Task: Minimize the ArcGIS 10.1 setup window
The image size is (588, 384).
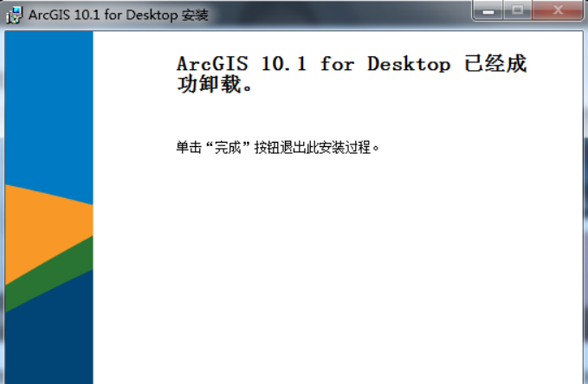Action: coord(488,10)
